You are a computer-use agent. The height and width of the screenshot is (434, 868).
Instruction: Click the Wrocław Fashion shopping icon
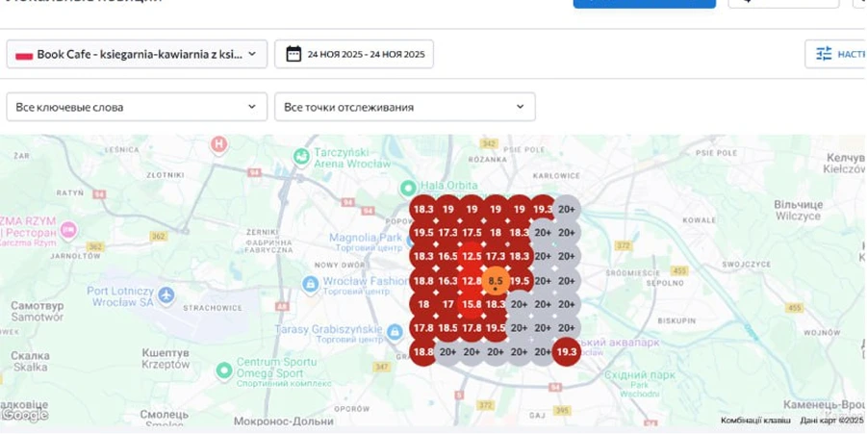pos(310,285)
